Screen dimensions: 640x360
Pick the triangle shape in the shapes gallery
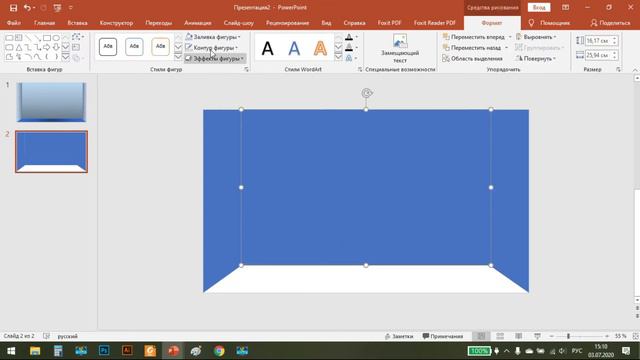[19, 48]
